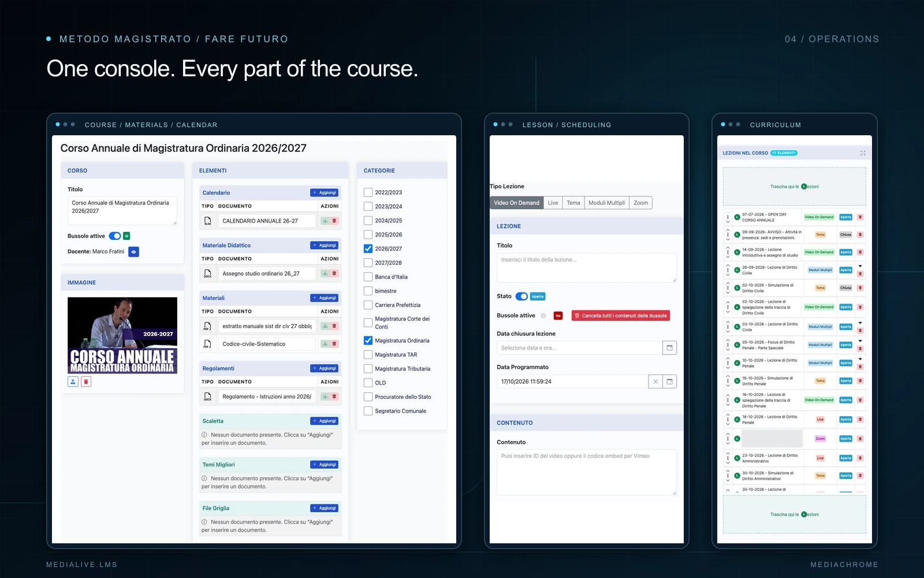This screenshot has width=924, height=578.
Task: Open the calendar picker for Data chiusura lezione
Action: [669, 348]
